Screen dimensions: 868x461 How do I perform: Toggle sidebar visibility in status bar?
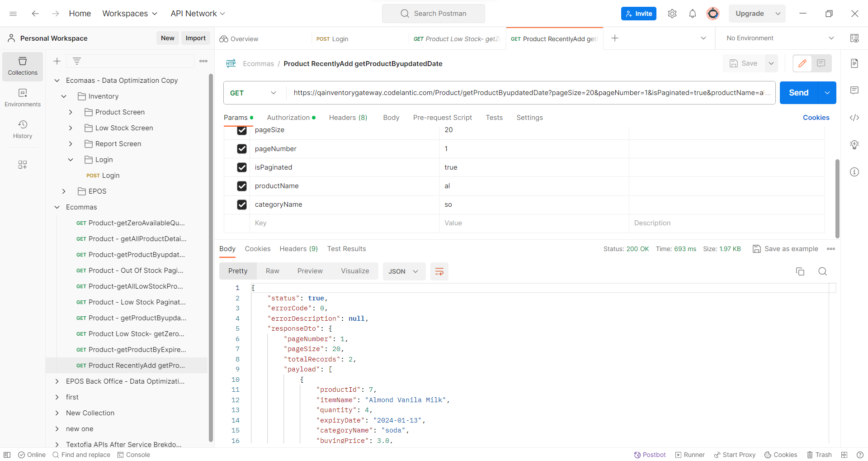[7, 455]
